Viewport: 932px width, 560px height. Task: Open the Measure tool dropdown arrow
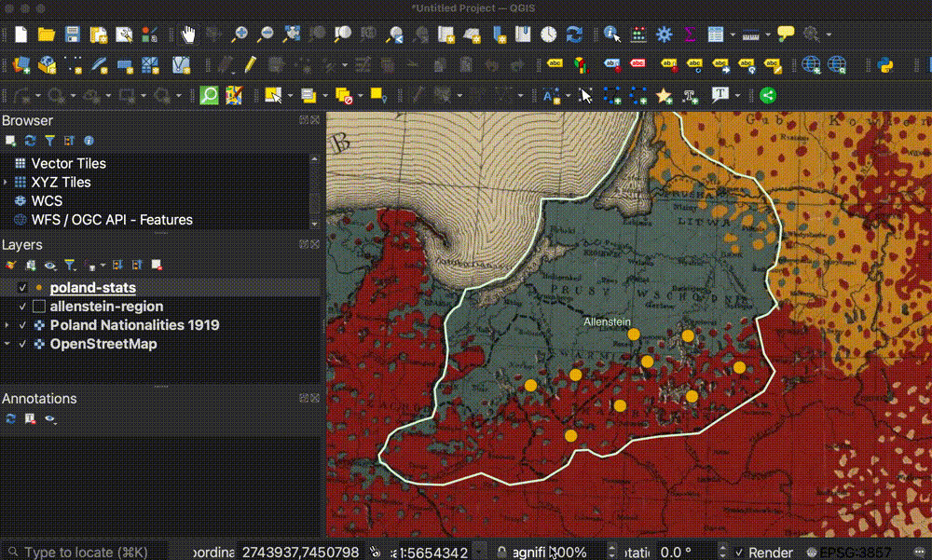[x=768, y=35]
